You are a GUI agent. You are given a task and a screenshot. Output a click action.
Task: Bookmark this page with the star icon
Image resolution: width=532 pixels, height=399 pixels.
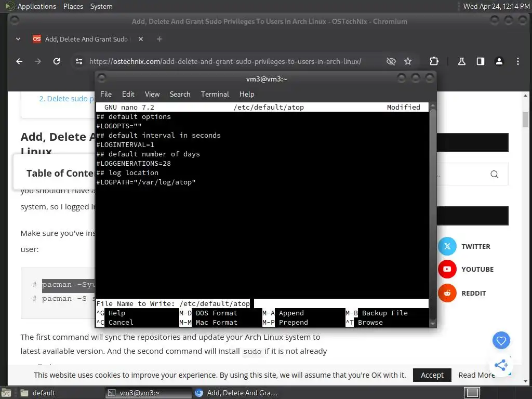[x=408, y=61]
